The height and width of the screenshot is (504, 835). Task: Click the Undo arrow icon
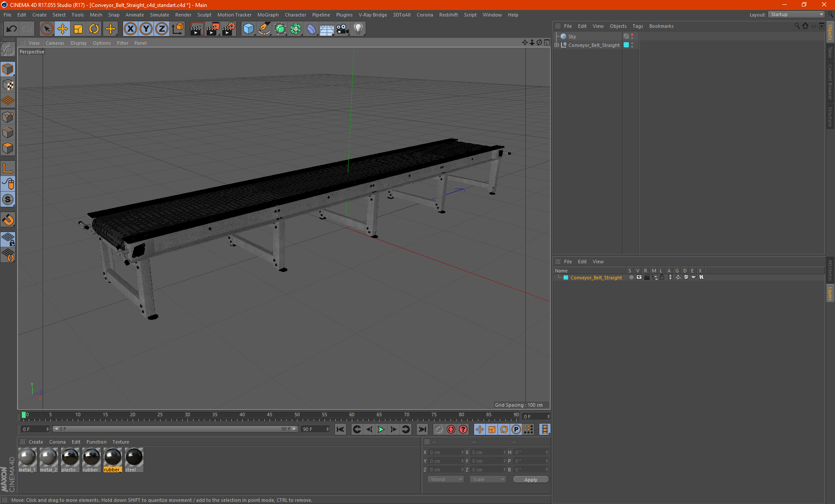coord(12,29)
